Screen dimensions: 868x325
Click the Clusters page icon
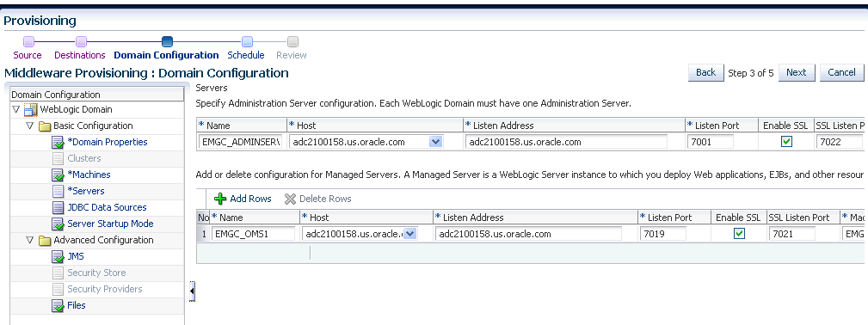pos(58,159)
